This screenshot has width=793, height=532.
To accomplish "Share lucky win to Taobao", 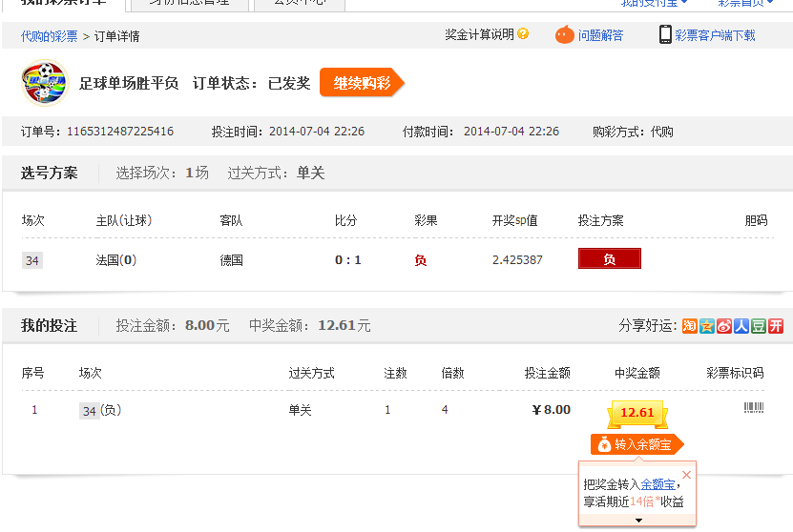I will pos(689,326).
